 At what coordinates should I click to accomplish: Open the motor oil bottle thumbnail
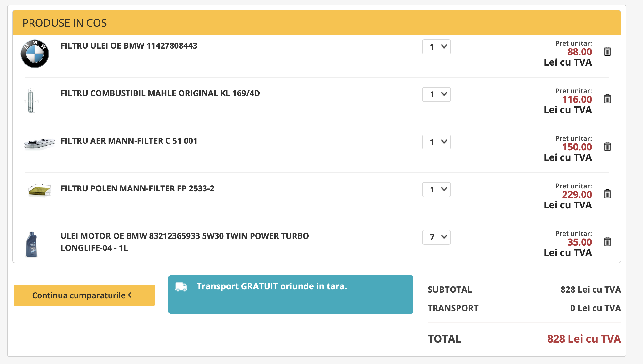tap(32, 245)
